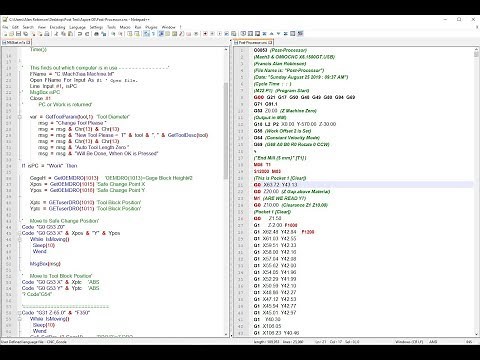
Task: Open the Language menu
Action: (77, 27)
